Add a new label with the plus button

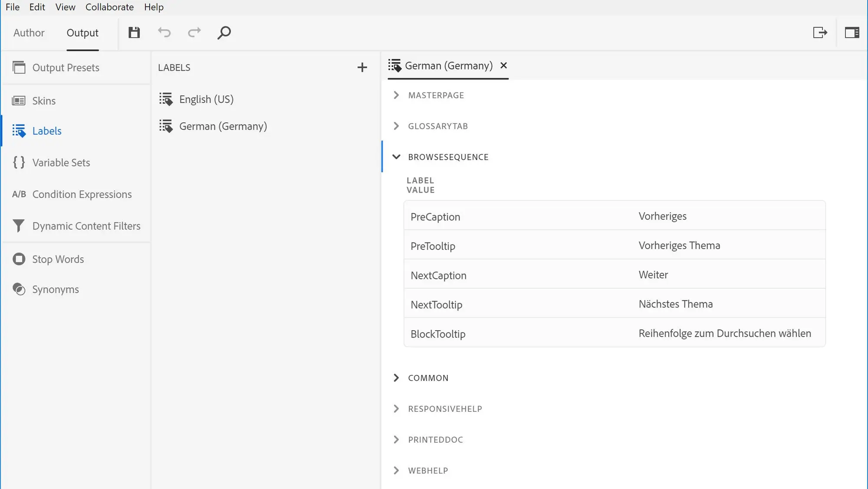tap(362, 67)
